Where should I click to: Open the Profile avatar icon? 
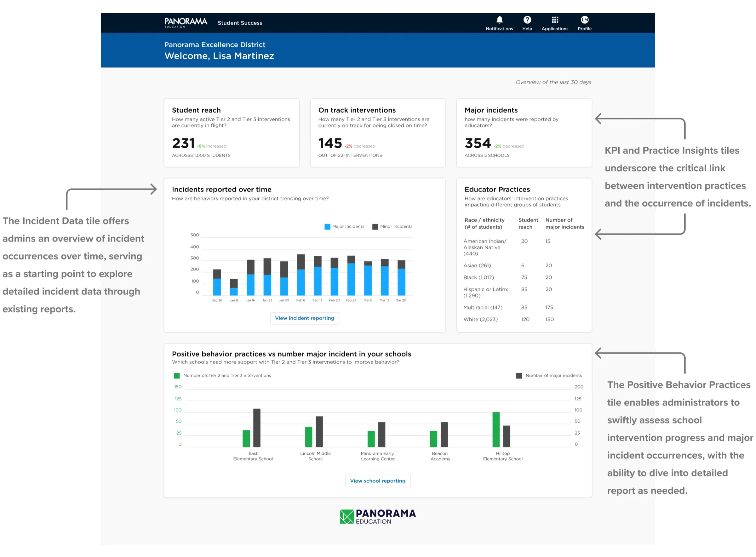585,20
